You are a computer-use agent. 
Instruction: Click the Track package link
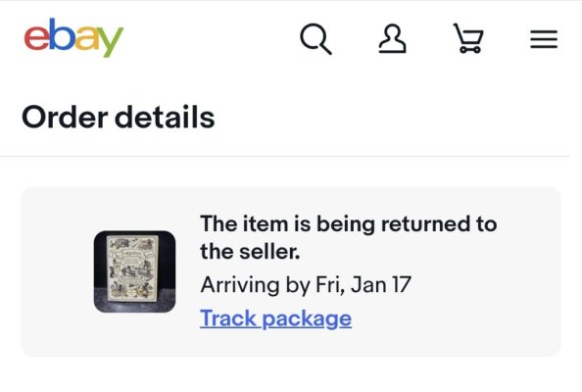pos(275,318)
